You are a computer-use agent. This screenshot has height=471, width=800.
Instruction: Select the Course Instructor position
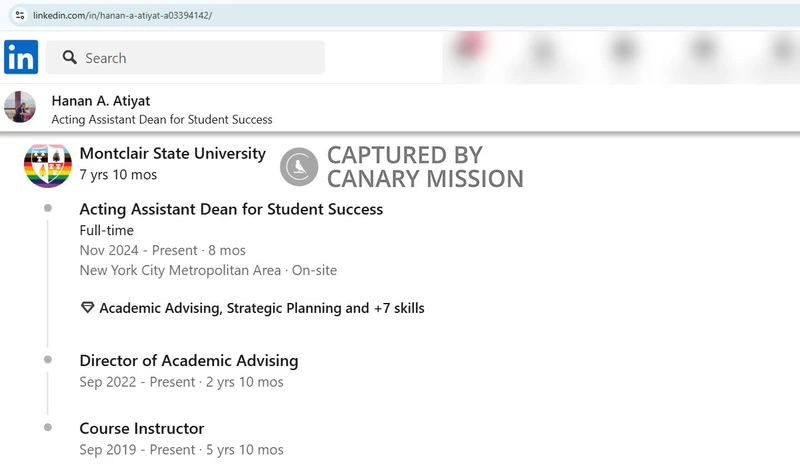pos(142,429)
